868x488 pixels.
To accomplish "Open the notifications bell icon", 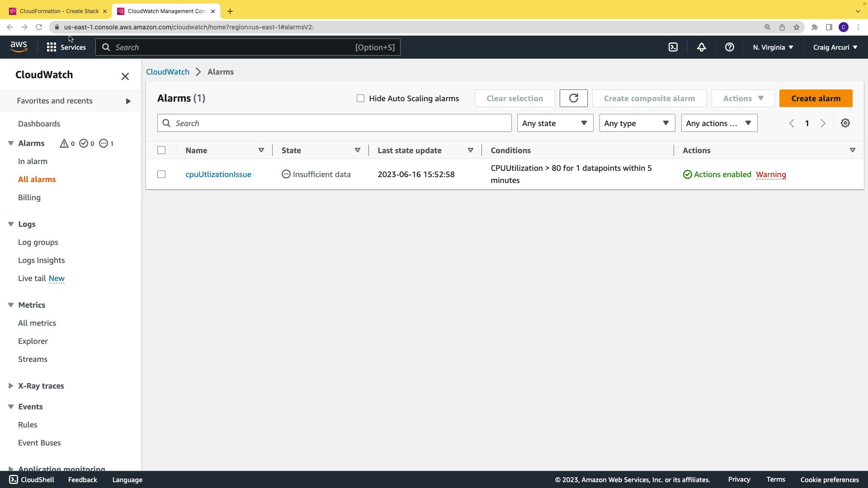I will pyautogui.click(x=701, y=47).
